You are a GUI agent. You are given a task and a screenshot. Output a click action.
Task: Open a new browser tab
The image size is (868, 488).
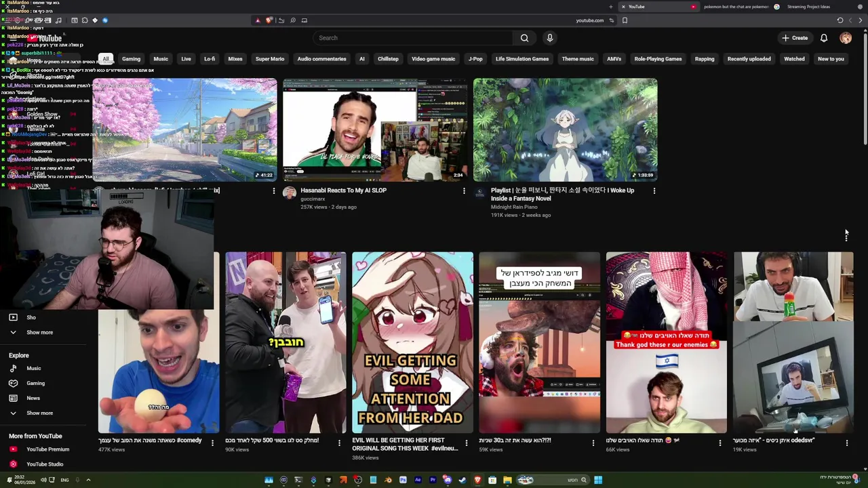[x=610, y=7]
